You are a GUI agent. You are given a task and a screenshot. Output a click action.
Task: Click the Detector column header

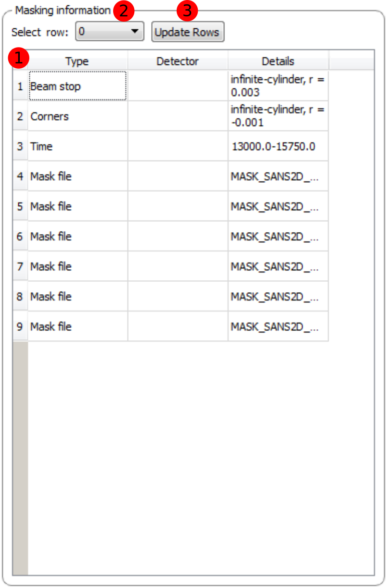178,61
